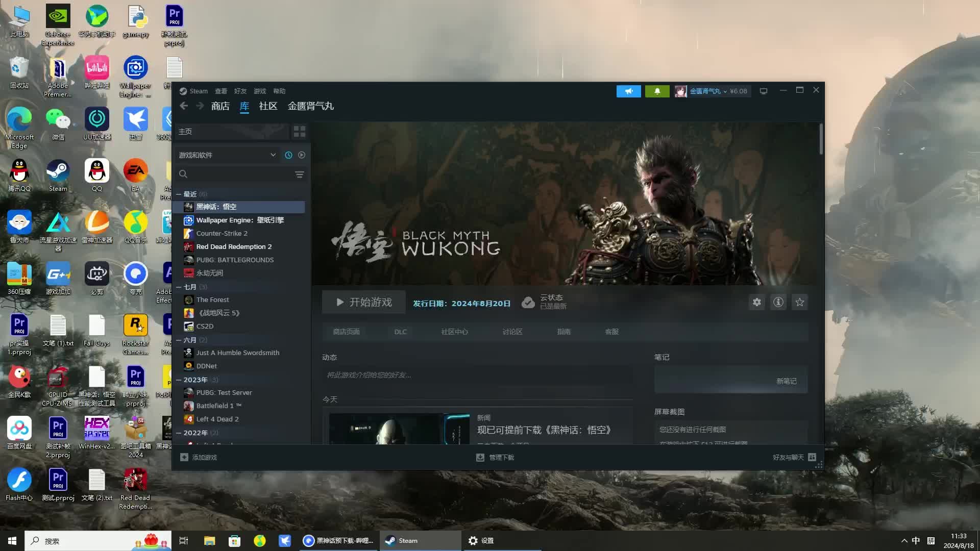980x551 pixels.
Task: Open the 金匮肾气丸 profile tab
Action: tap(311, 106)
